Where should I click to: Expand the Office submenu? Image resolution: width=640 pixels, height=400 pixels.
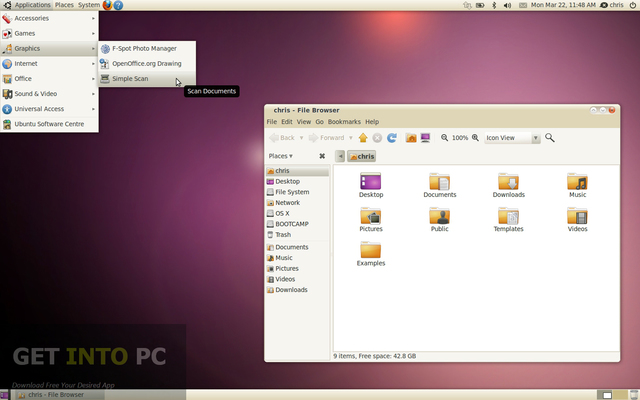click(x=49, y=79)
